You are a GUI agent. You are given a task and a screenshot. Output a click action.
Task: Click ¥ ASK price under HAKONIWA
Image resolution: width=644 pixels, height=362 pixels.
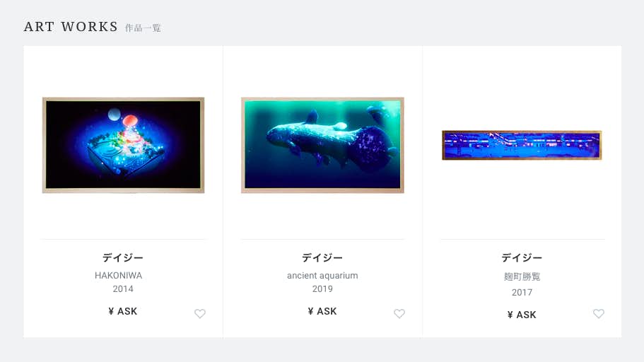tap(123, 311)
